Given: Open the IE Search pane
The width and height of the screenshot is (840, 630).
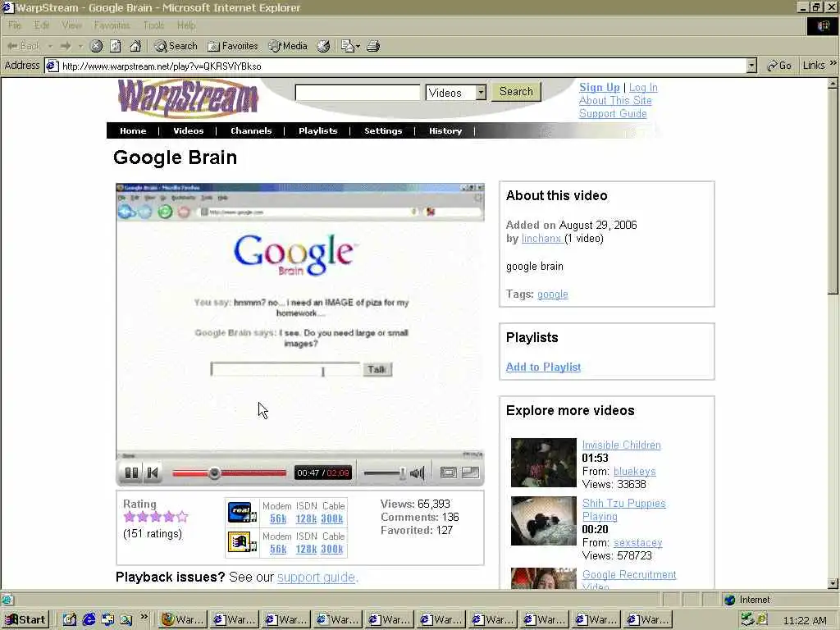Looking at the screenshot, I should [x=176, y=46].
